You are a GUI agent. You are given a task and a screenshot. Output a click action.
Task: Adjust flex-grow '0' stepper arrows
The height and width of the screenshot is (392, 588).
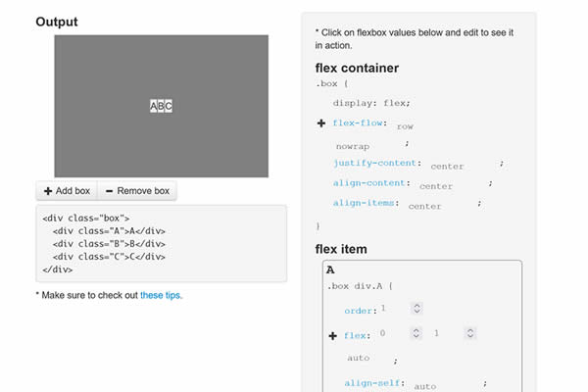pos(416,333)
